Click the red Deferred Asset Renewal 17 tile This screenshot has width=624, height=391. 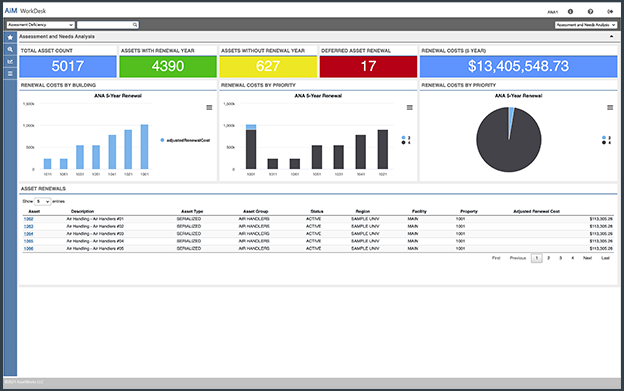[x=368, y=66]
